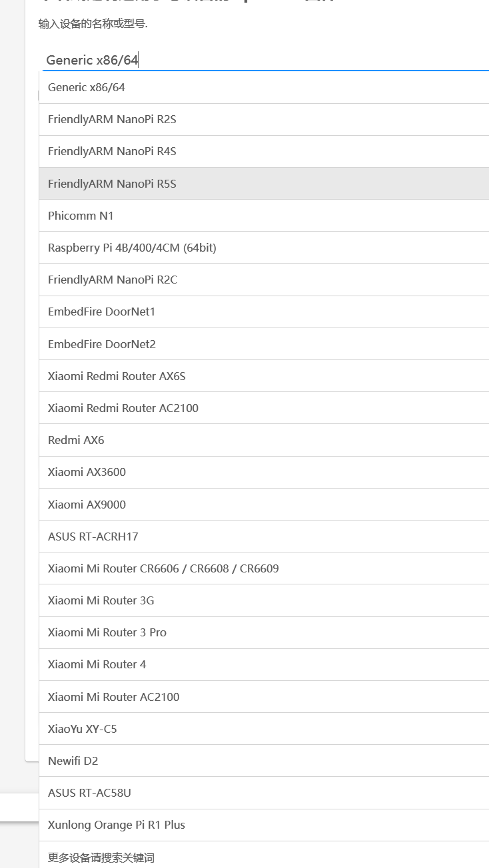Choose Redmi AX6 device
Image resolution: width=489 pixels, height=868 pixels.
76,440
